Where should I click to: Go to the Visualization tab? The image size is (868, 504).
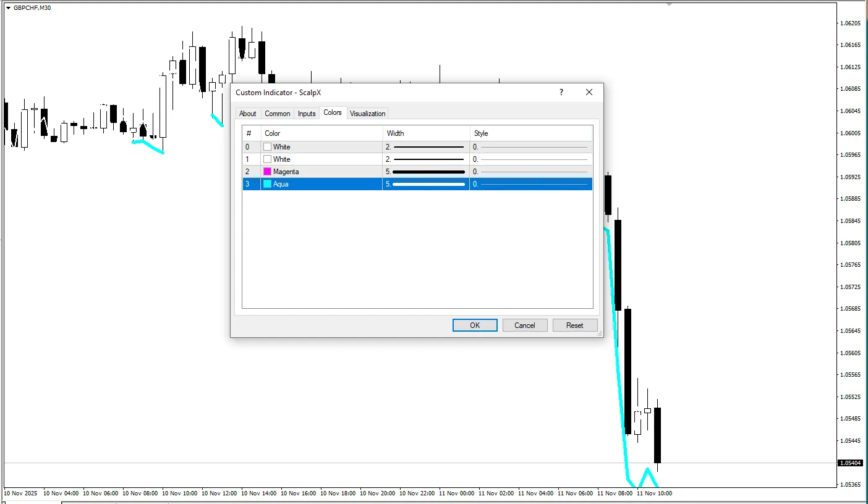coord(367,114)
